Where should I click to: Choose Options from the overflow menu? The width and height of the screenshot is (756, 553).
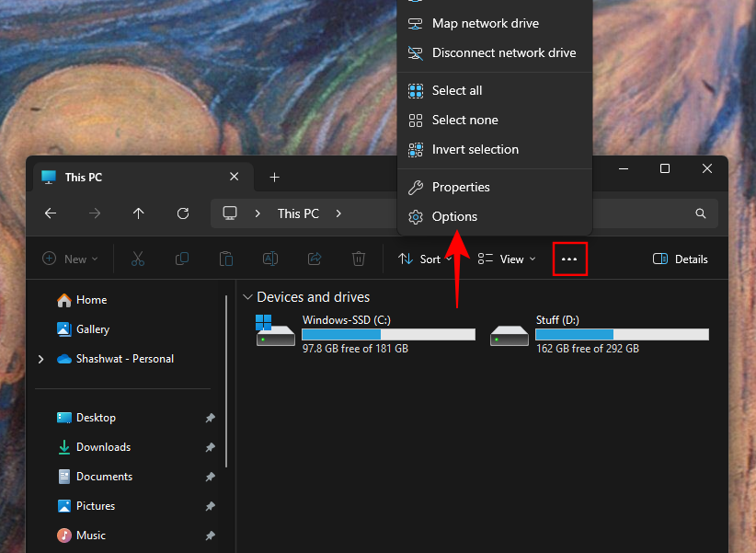click(454, 217)
